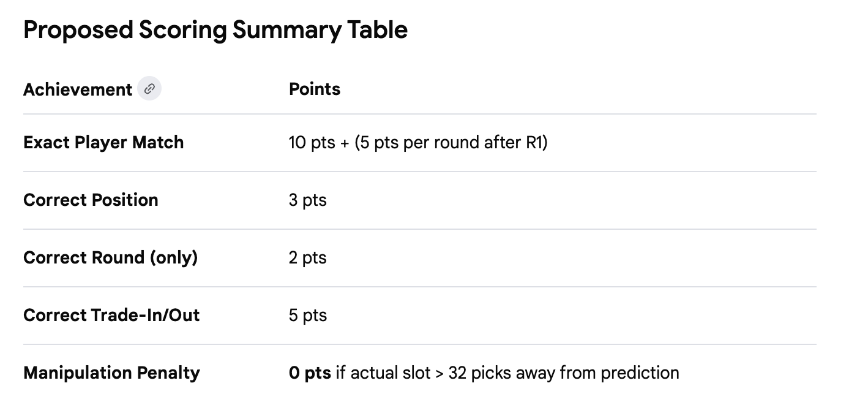This screenshot has width=868, height=413.
Task: Click the 10 pts formula cell
Action: tap(417, 142)
